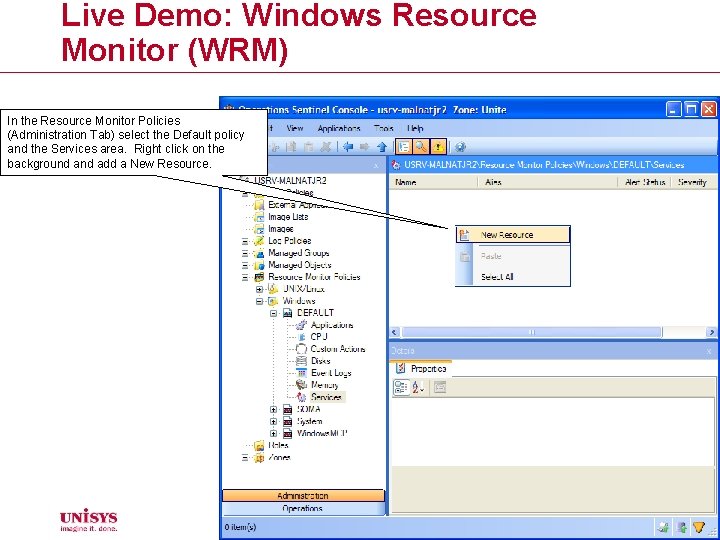Image resolution: width=720 pixels, height=540 pixels.
Task: Click the right scroll arrow of list pane
Action: [x=712, y=332]
